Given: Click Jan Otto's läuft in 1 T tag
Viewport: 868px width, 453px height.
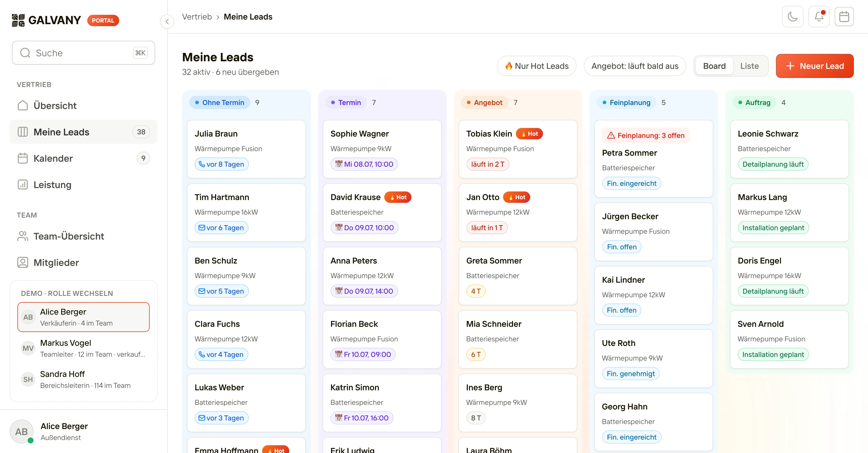Looking at the screenshot, I should (x=487, y=228).
